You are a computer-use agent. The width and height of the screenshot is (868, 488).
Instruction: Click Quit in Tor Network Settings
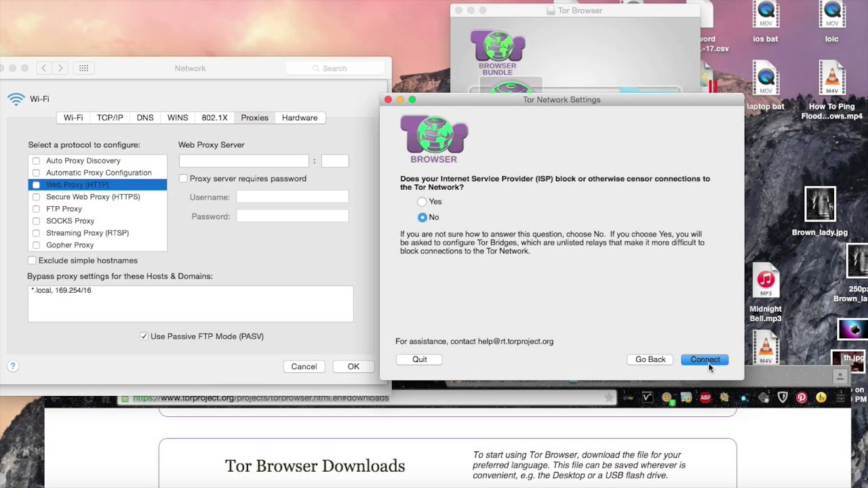pyautogui.click(x=419, y=359)
